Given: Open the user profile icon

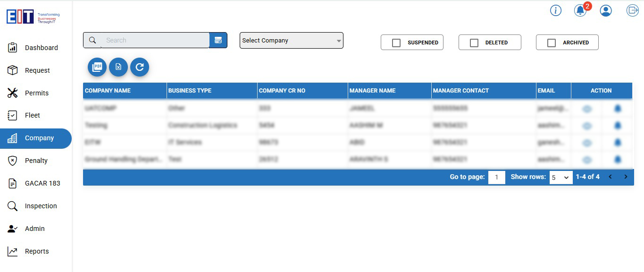Looking at the screenshot, I should point(606,10).
